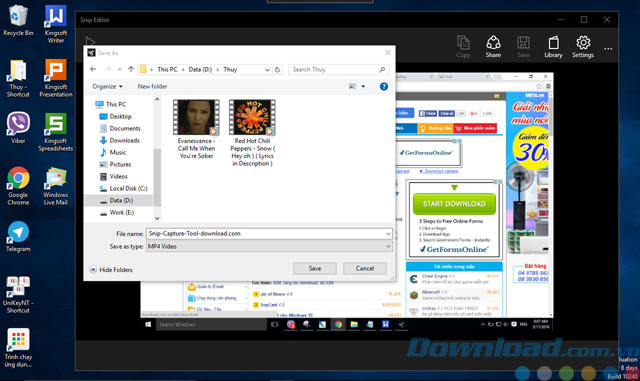The image size is (640, 381).
Task: Select Downloads in navigation tree
Action: point(120,140)
